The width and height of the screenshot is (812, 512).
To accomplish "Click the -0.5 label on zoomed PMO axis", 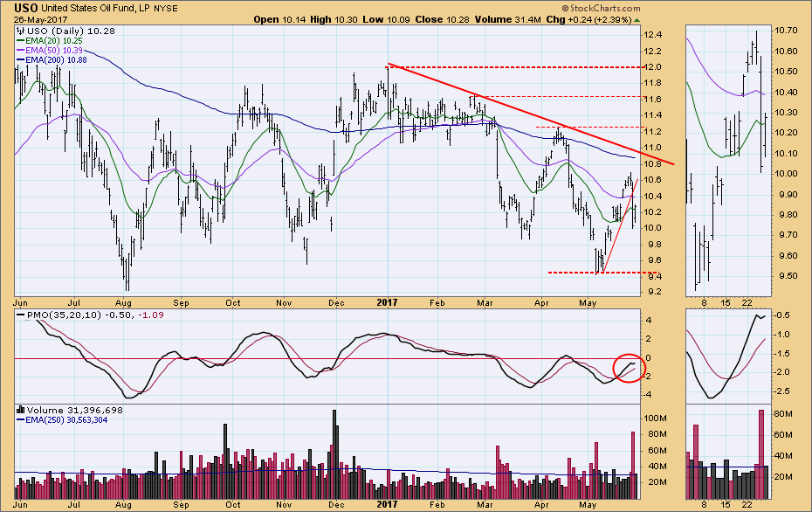I will click(782, 315).
